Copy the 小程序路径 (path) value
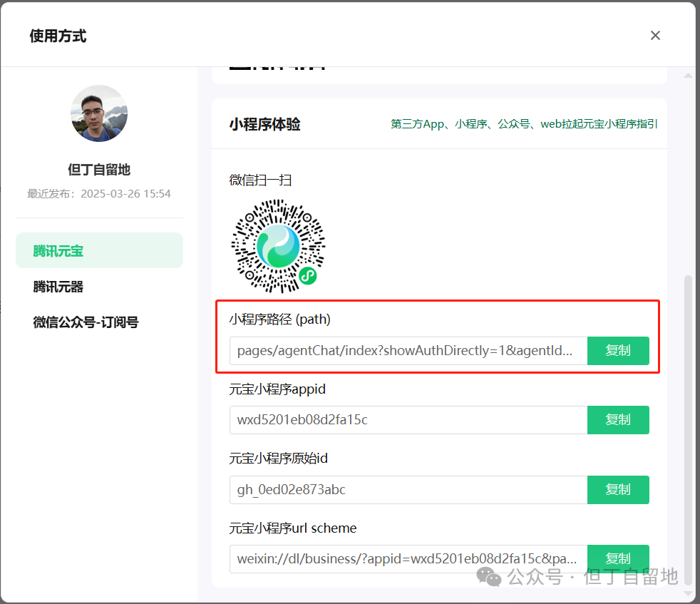The width and height of the screenshot is (700, 604). tap(618, 351)
